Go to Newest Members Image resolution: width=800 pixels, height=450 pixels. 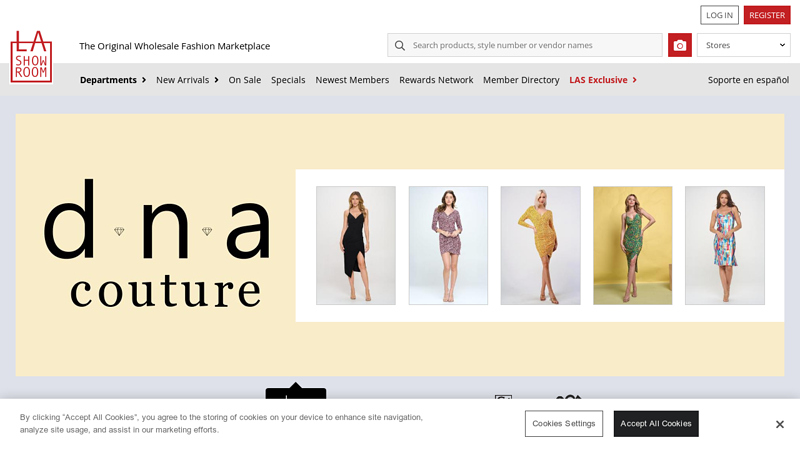pos(352,80)
